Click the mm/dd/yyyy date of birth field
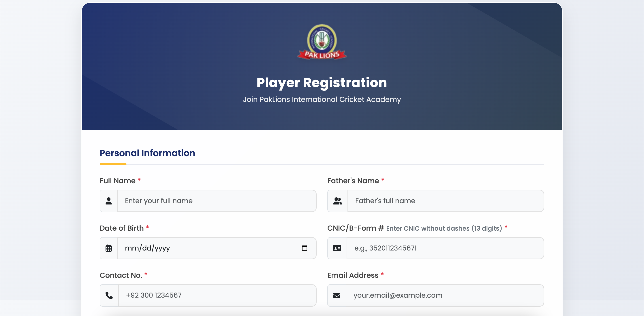 pyautogui.click(x=200, y=248)
